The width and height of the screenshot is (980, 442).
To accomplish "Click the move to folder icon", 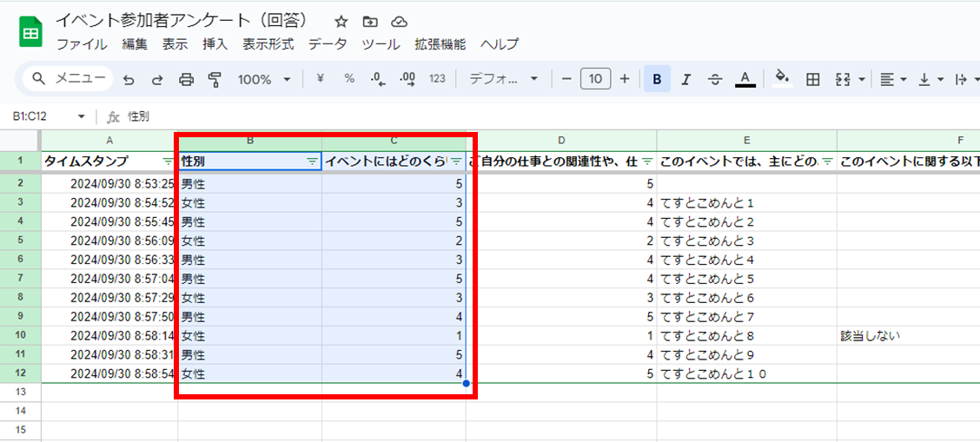I will [370, 22].
